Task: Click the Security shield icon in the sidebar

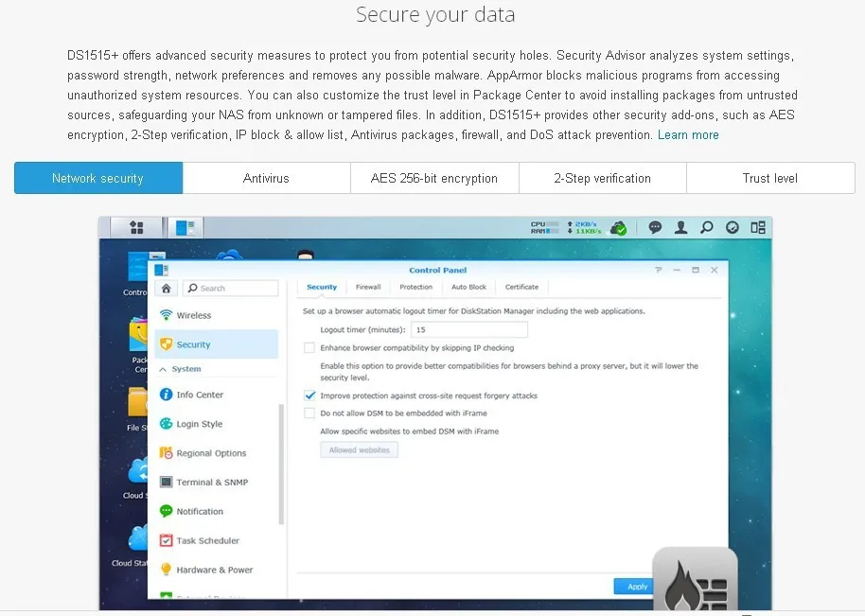Action: click(x=166, y=344)
